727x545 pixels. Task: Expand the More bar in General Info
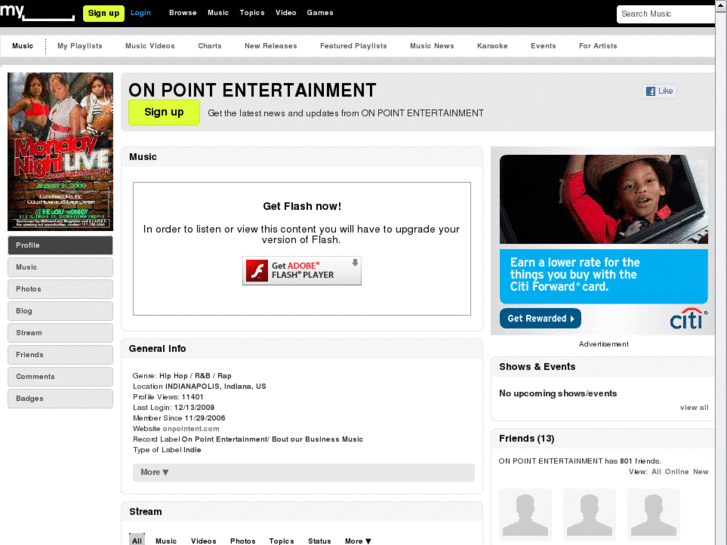click(304, 472)
